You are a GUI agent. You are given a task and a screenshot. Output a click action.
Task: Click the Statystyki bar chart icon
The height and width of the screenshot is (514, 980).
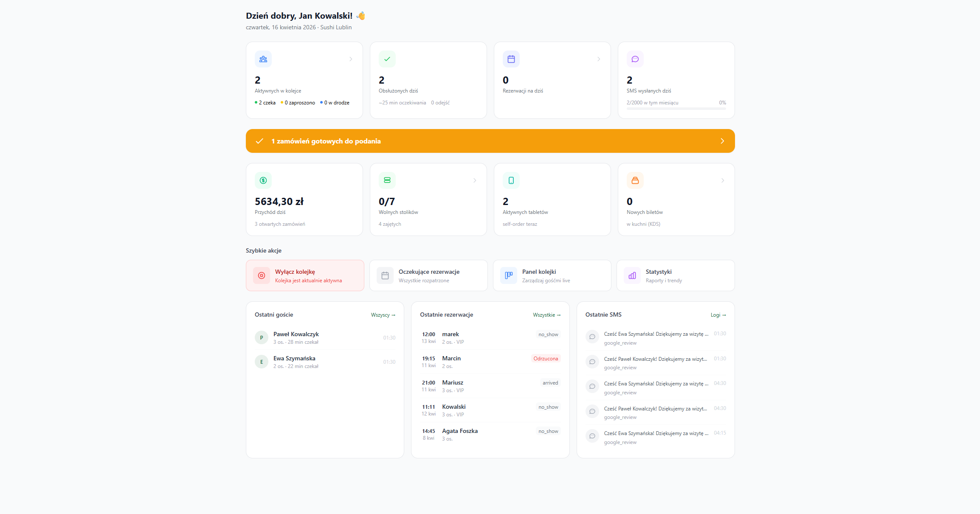pyautogui.click(x=632, y=275)
